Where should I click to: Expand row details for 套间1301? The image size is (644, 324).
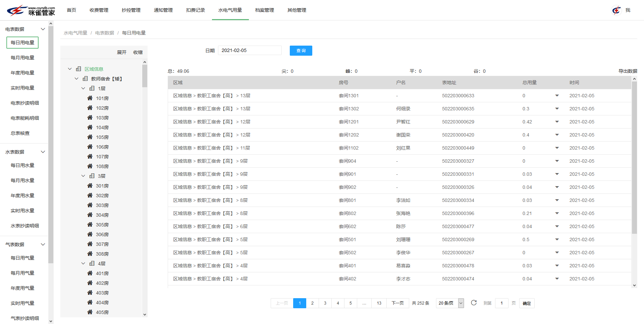pos(557,96)
